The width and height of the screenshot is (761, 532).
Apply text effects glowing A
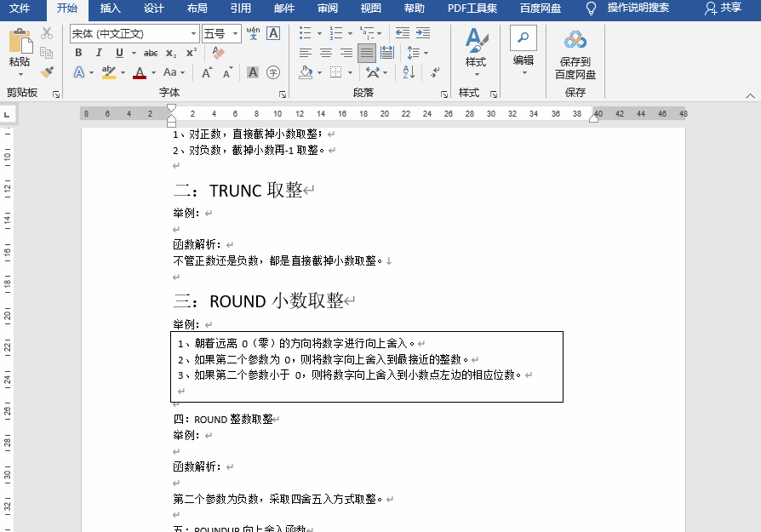(x=79, y=73)
